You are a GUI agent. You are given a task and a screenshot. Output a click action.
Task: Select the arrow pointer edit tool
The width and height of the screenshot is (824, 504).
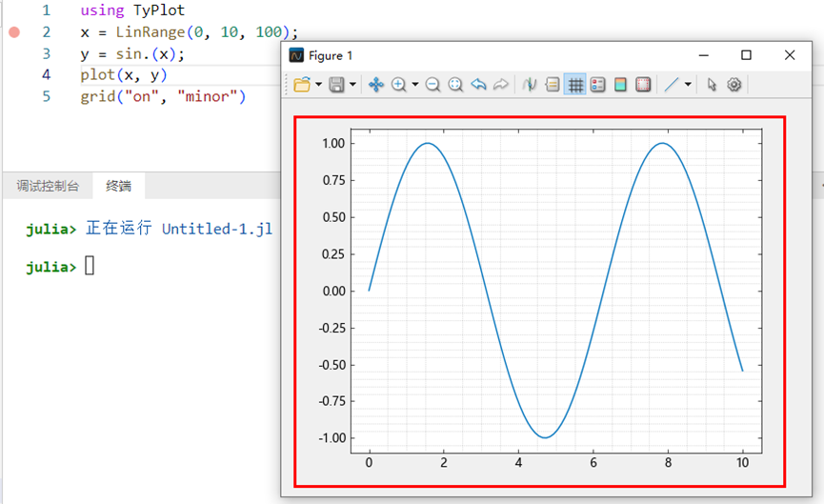click(712, 85)
